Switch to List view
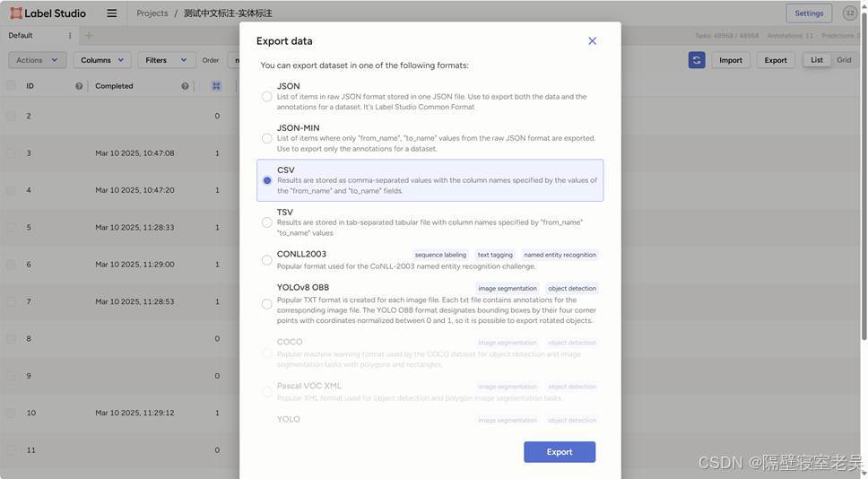868x479 pixels. pyautogui.click(x=817, y=60)
